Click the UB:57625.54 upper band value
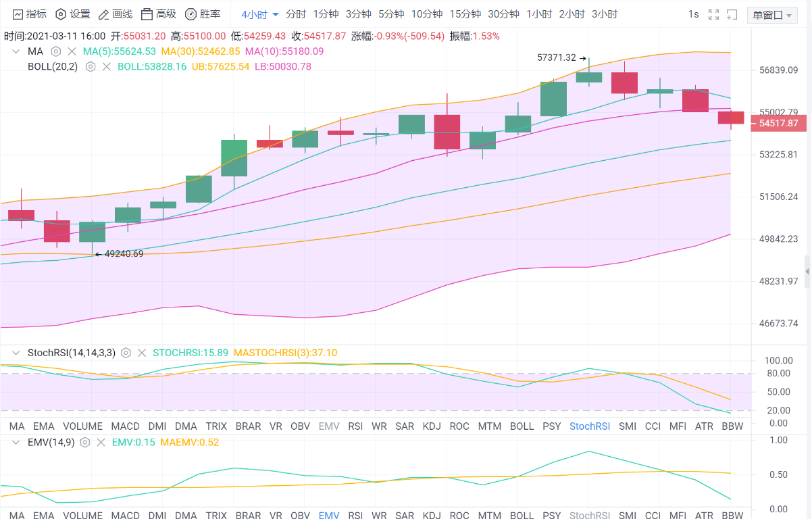 [221, 66]
